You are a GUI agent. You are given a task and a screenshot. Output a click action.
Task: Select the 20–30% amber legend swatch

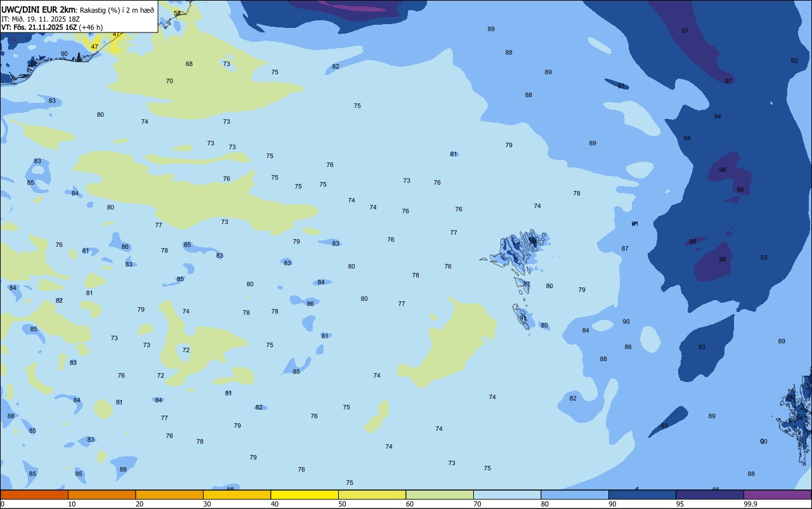tap(169, 494)
